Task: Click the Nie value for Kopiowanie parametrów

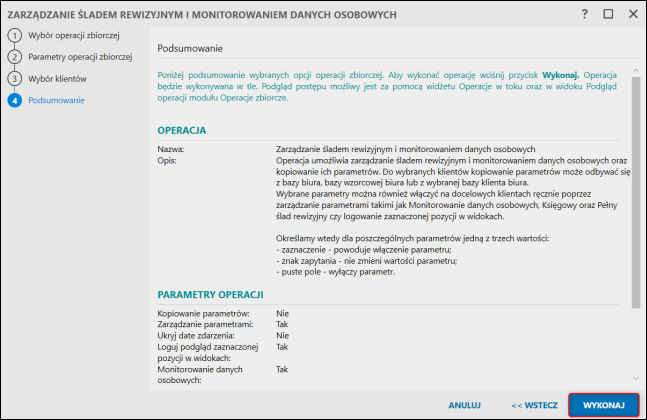Action: click(x=282, y=314)
